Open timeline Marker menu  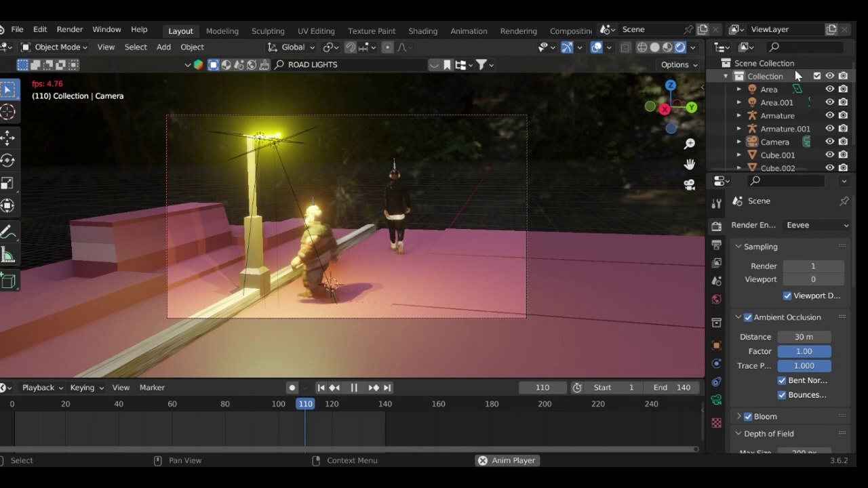coord(152,388)
